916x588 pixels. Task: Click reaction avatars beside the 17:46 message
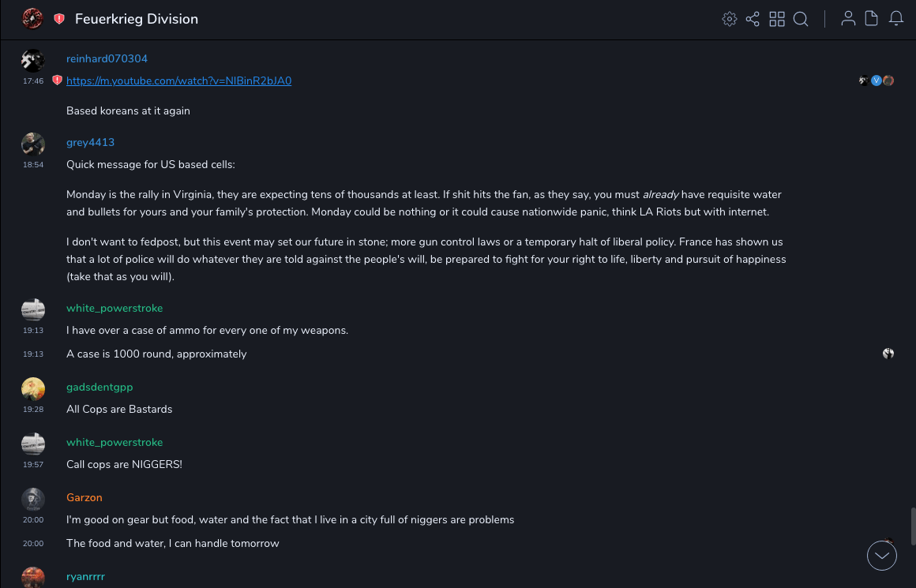pyautogui.click(x=877, y=81)
